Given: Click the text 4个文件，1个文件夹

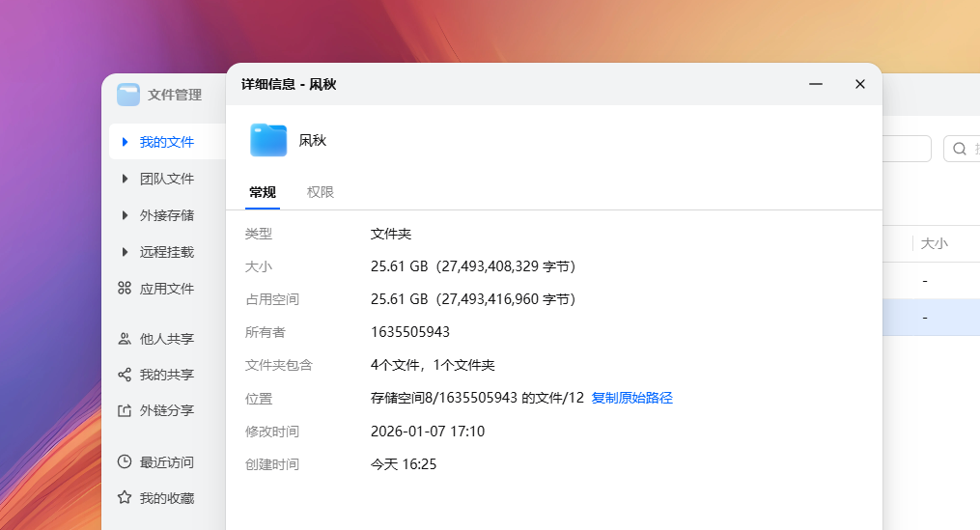Looking at the screenshot, I should tap(433, 365).
